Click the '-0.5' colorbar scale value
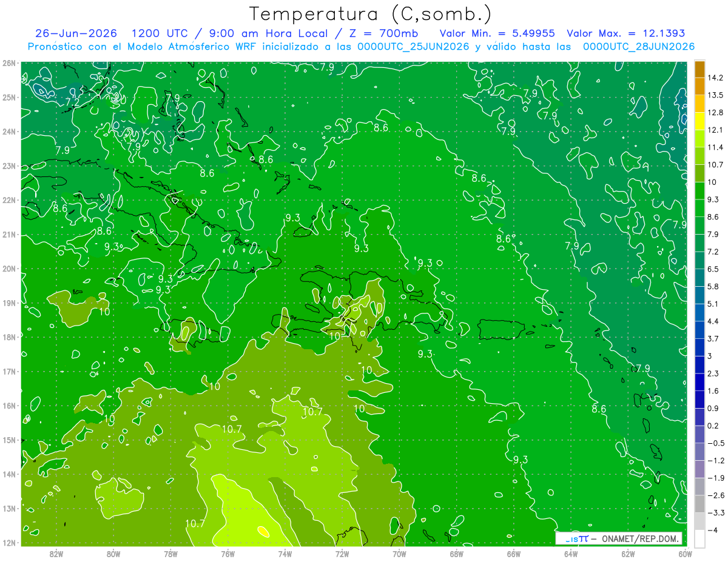Image resolution: width=728 pixels, height=562 pixels. [715, 443]
